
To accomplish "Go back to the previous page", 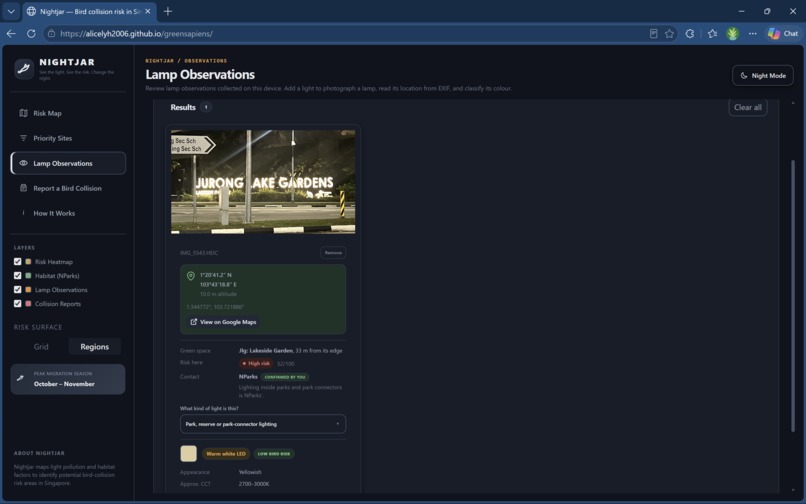I will 11,33.
